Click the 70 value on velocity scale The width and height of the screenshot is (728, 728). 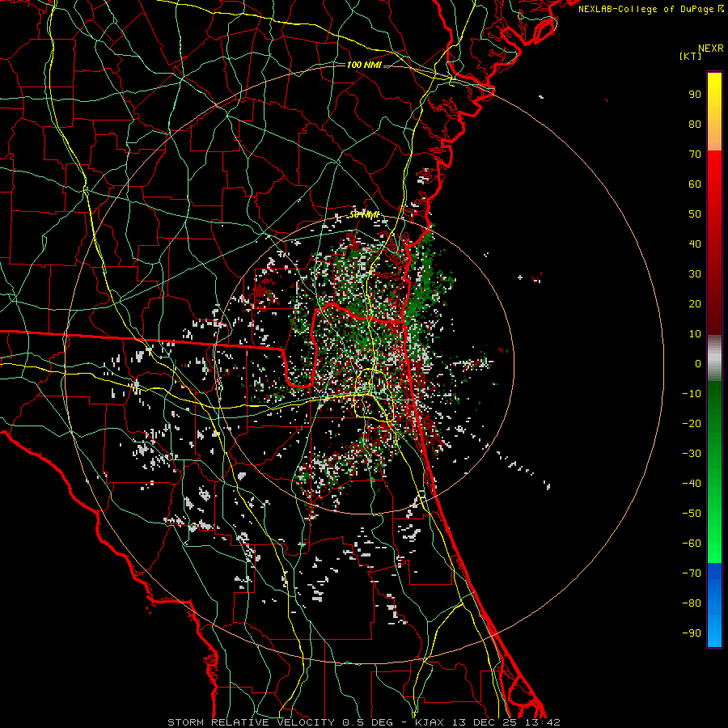(x=695, y=154)
